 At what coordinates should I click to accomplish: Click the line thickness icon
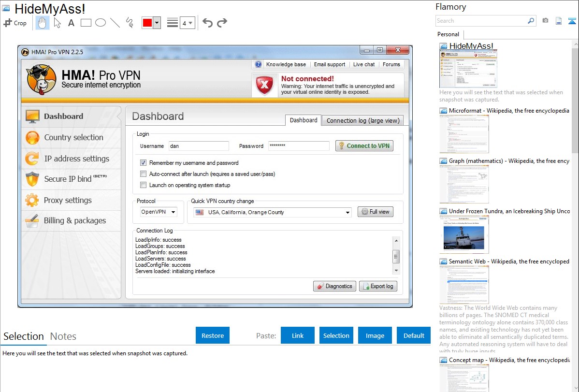pos(172,23)
